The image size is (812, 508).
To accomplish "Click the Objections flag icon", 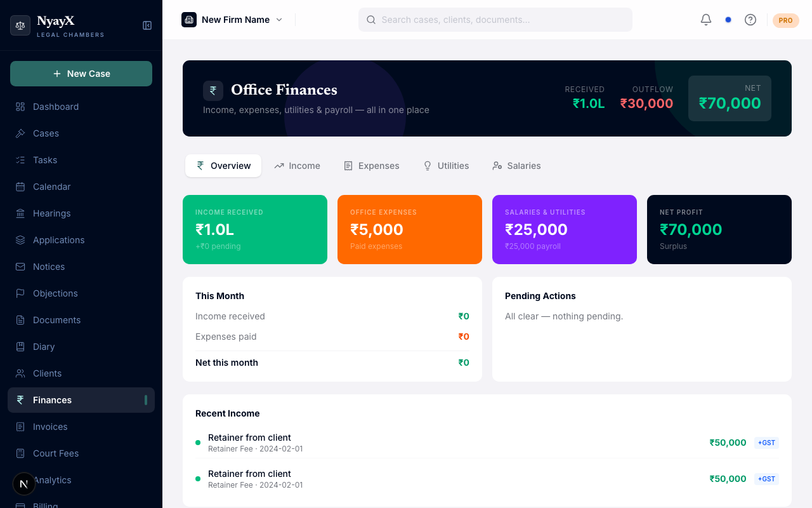I will coord(20,293).
